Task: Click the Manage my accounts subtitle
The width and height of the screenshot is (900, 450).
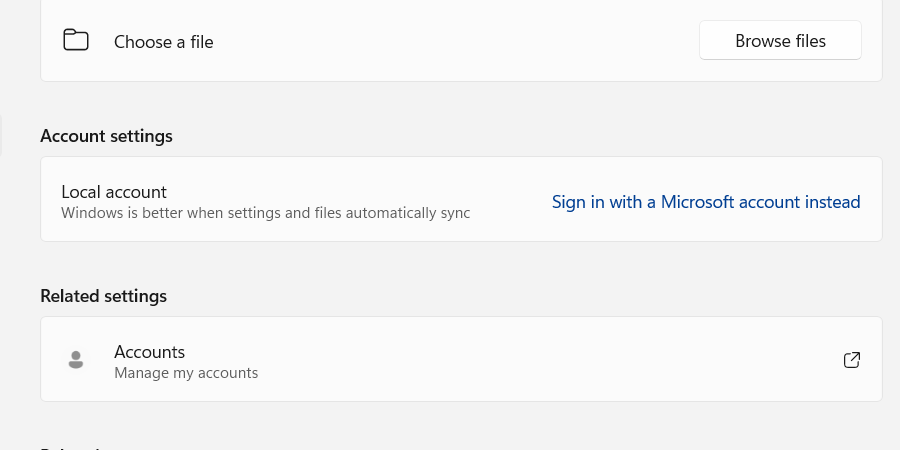Action: click(186, 373)
